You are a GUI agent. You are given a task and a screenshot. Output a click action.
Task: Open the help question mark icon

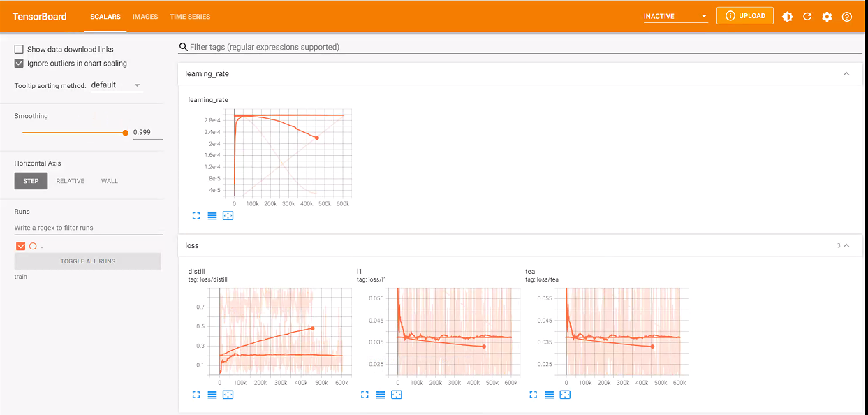click(x=847, y=17)
